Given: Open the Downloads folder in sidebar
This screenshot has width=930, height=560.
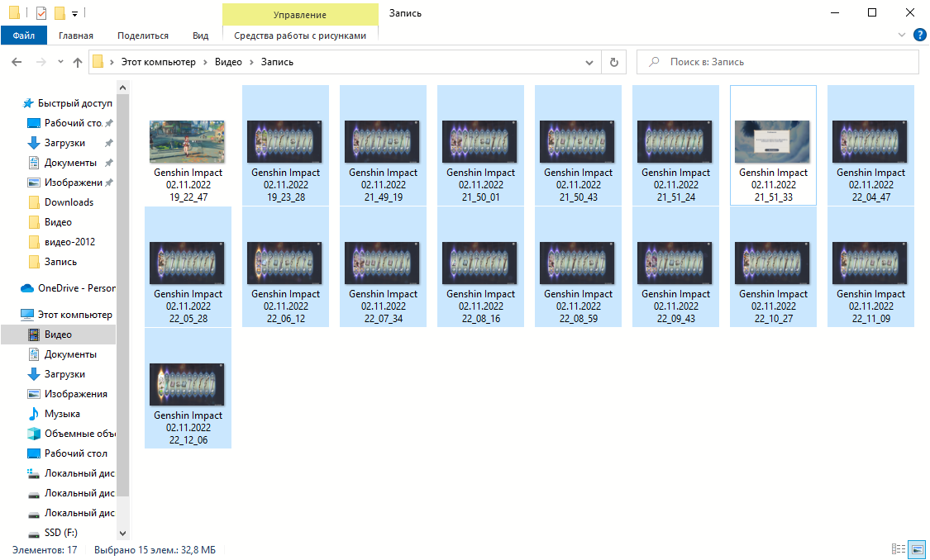Looking at the screenshot, I should click(x=69, y=202).
